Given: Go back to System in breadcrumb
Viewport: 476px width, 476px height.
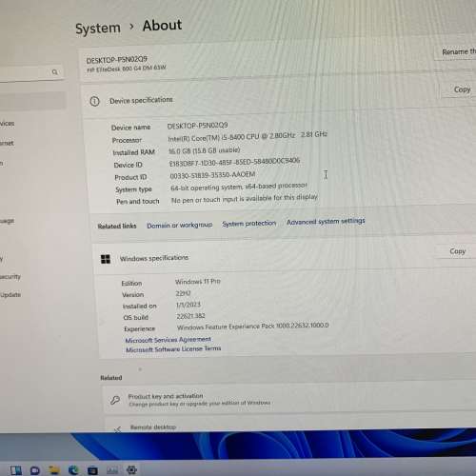Looking at the screenshot, I should tap(98, 29).
